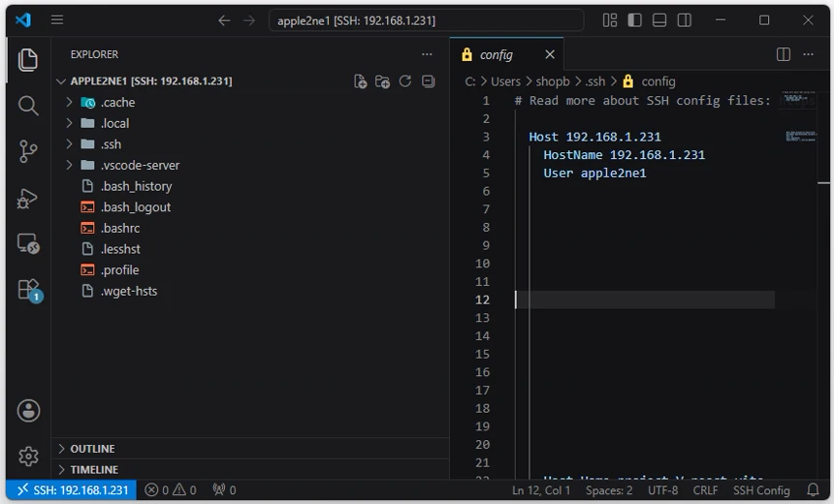Create a new folder in explorer
This screenshot has height=504, width=834.
point(382,81)
